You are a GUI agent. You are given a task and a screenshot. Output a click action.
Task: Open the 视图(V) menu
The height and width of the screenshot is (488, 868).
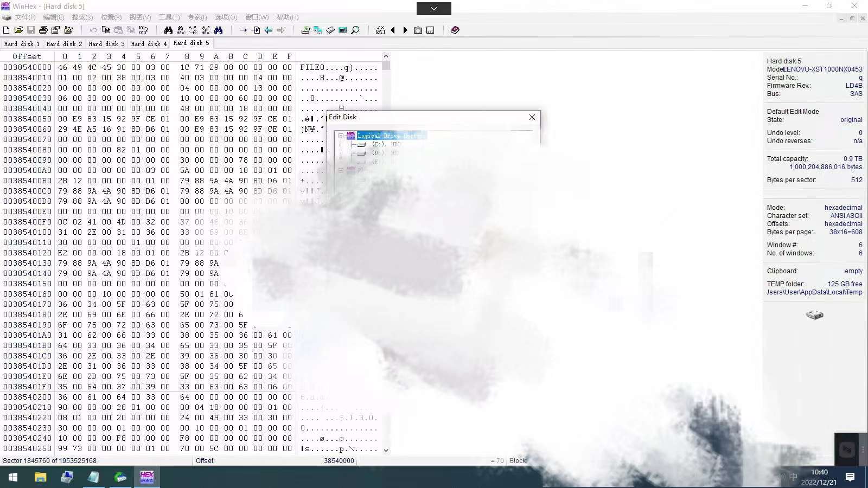pos(140,17)
